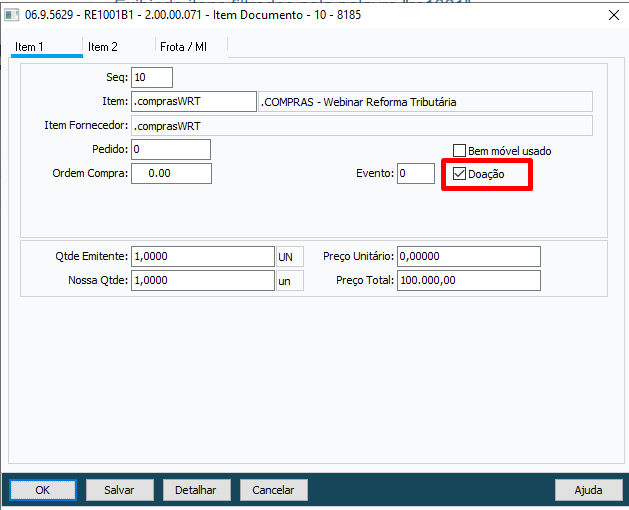
Task: Click the un unit box beside Nossa Qtde
Action: coord(290,280)
